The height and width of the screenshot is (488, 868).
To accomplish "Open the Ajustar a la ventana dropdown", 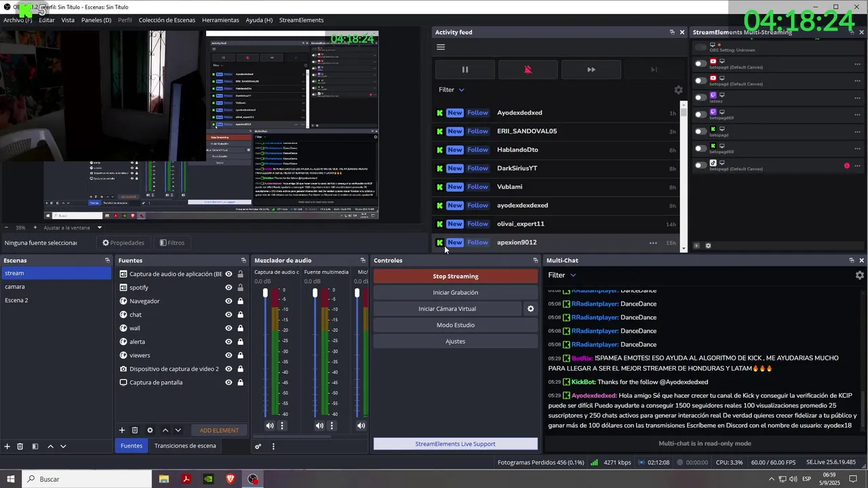I will pos(73,228).
